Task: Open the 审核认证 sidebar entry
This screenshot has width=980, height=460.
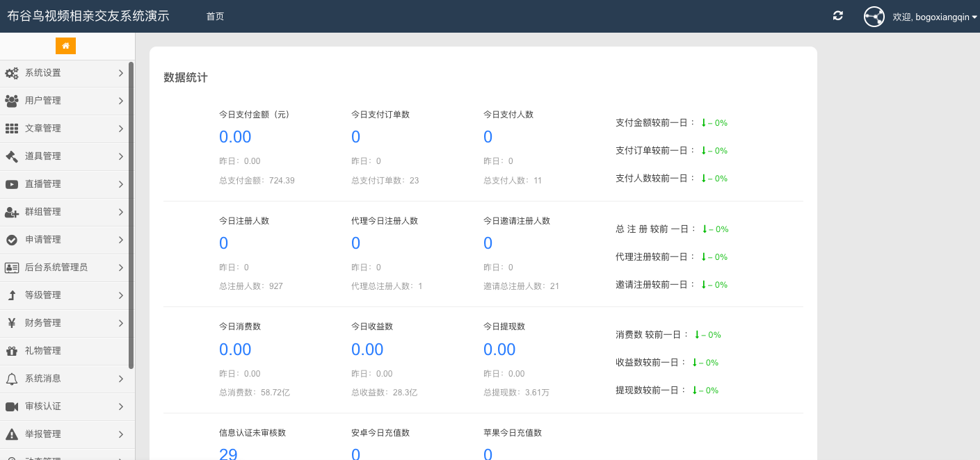Action: coord(43,406)
